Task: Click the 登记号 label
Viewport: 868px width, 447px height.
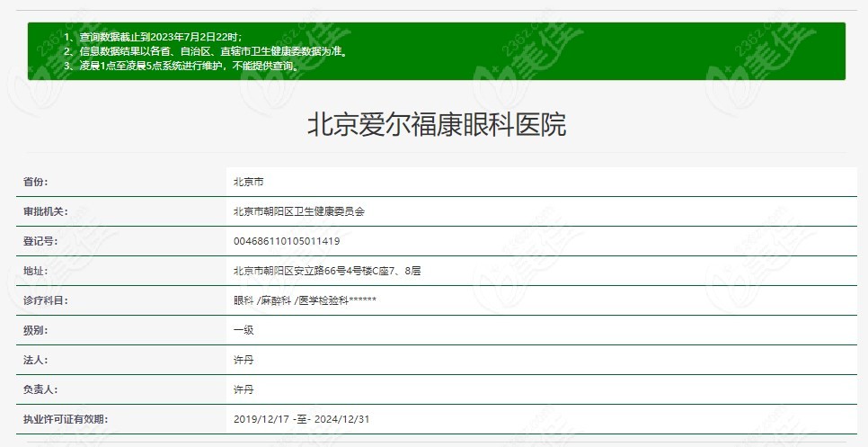Action: pyautogui.click(x=40, y=242)
